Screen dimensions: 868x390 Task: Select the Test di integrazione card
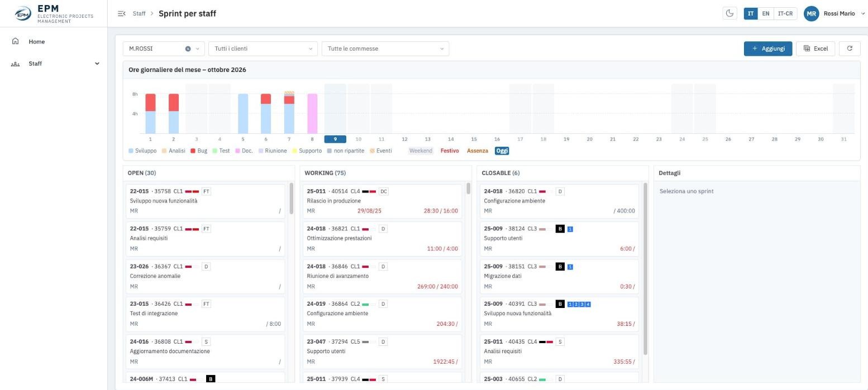206,314
